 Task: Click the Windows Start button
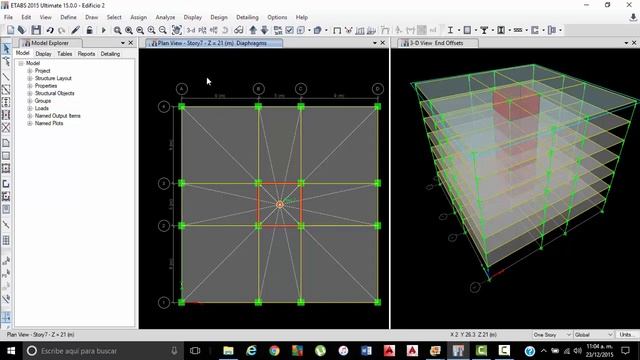tap(11, 351)
